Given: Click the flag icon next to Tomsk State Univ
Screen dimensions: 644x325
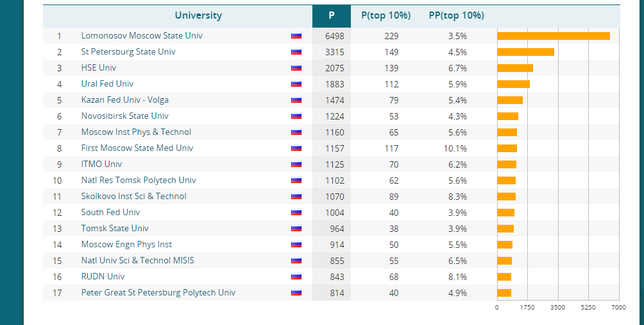Looking at the screenshot, I should [296, 229].
